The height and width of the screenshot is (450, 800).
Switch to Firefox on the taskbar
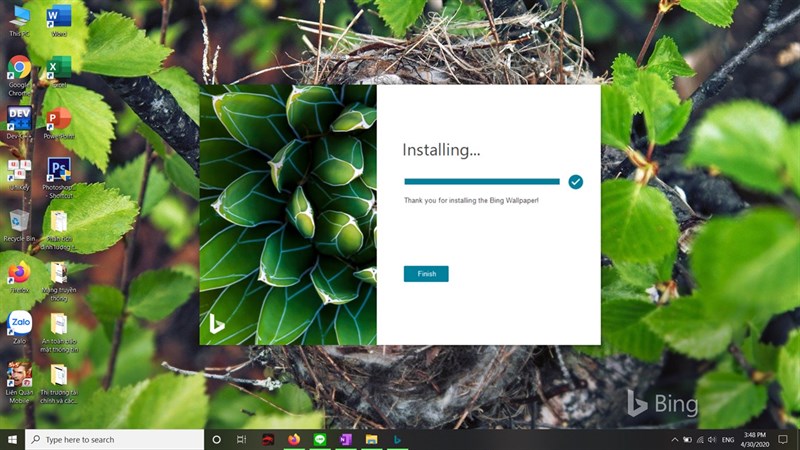[x=294, y=439]
